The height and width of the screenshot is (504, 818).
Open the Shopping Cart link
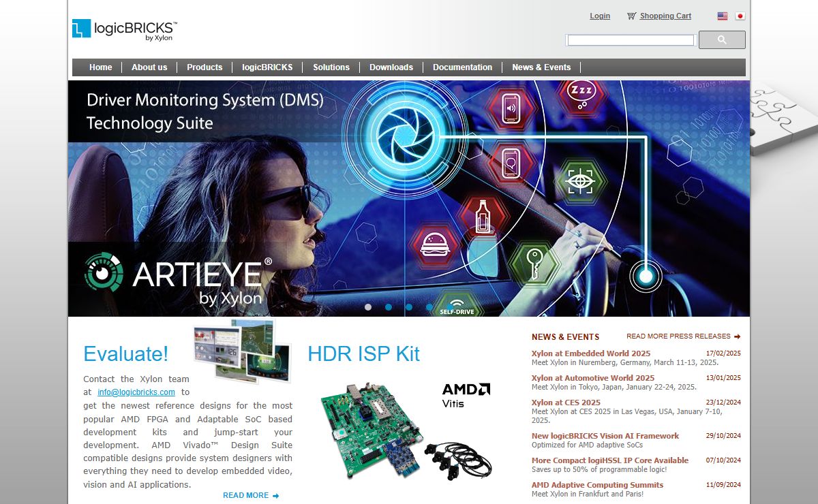(665, 16)
